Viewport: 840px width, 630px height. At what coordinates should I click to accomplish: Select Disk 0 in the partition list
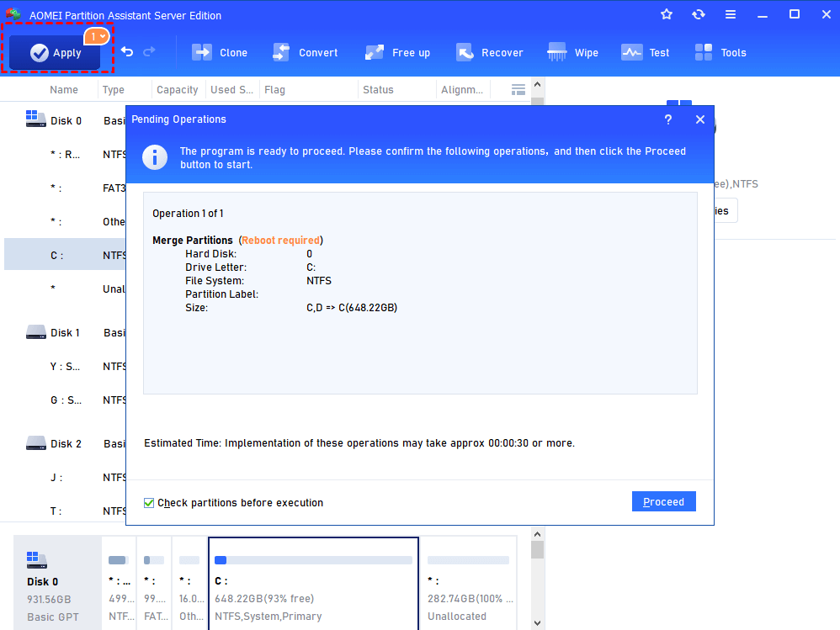(66, 120)
